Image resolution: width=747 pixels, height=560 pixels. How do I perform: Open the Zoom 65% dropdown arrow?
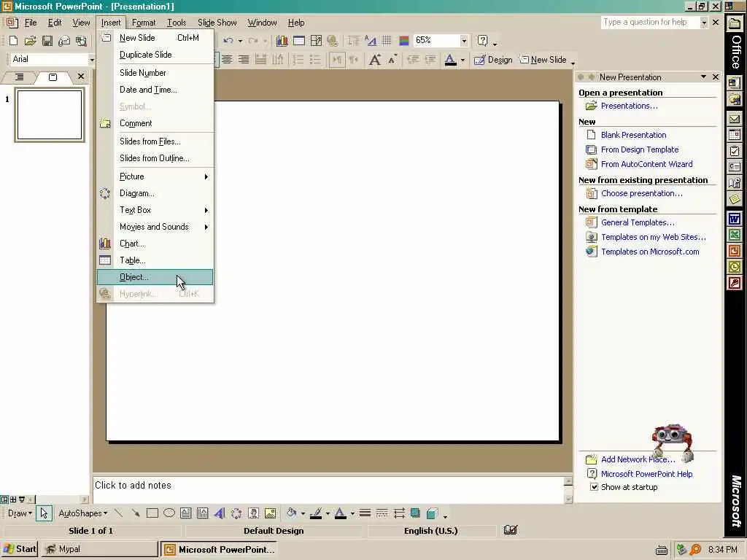(x=464, y=41)
